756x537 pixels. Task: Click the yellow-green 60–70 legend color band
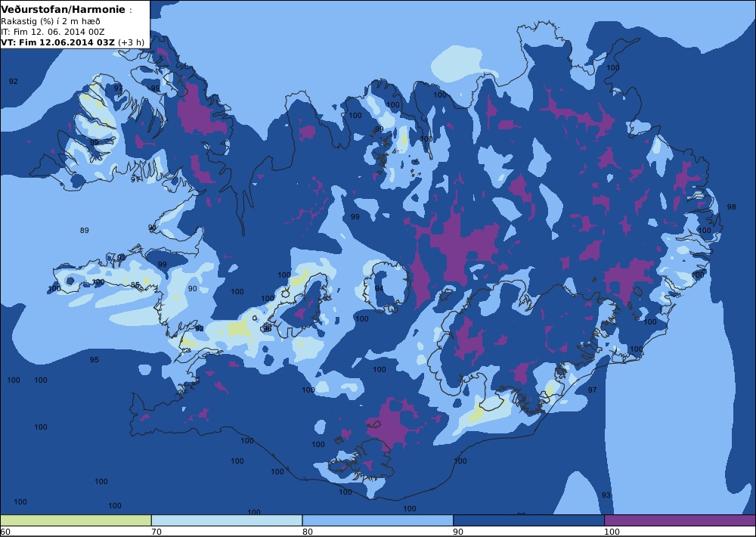[76, 520]
